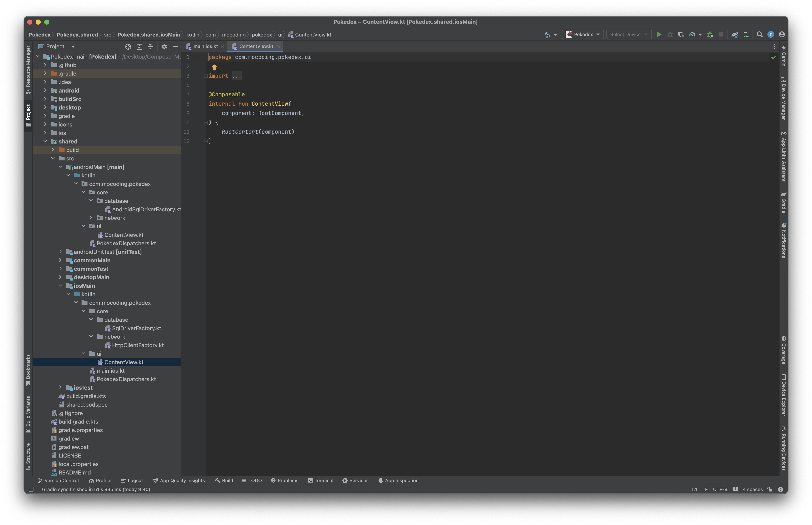812x525 pixels.
Task: Expand the commonMain source folder
Action: [60, 260]
